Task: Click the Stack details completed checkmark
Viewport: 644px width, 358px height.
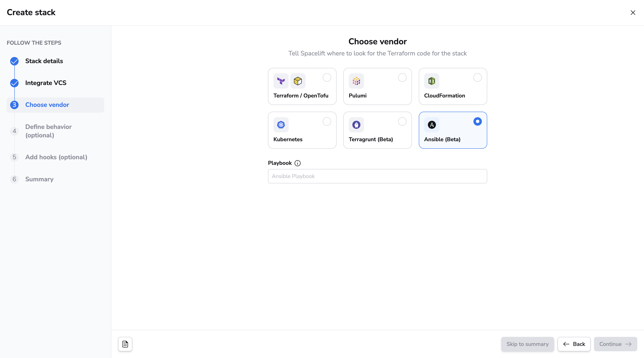Action: (14, 61)
